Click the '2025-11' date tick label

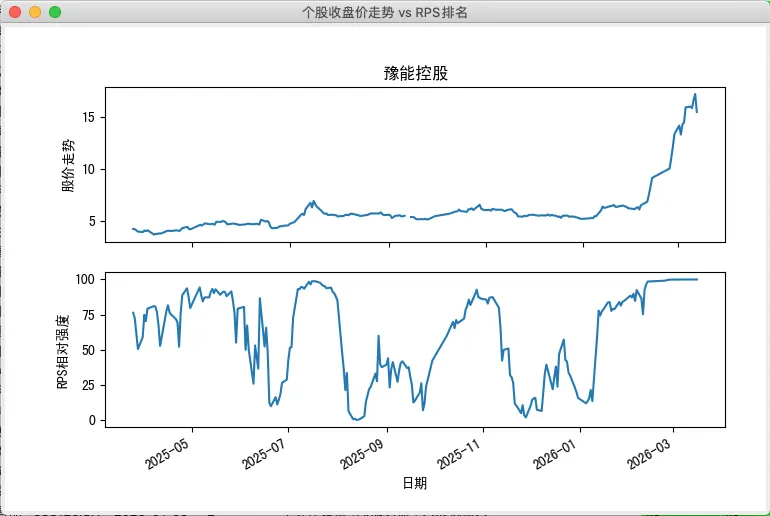(x=459, y=452)
